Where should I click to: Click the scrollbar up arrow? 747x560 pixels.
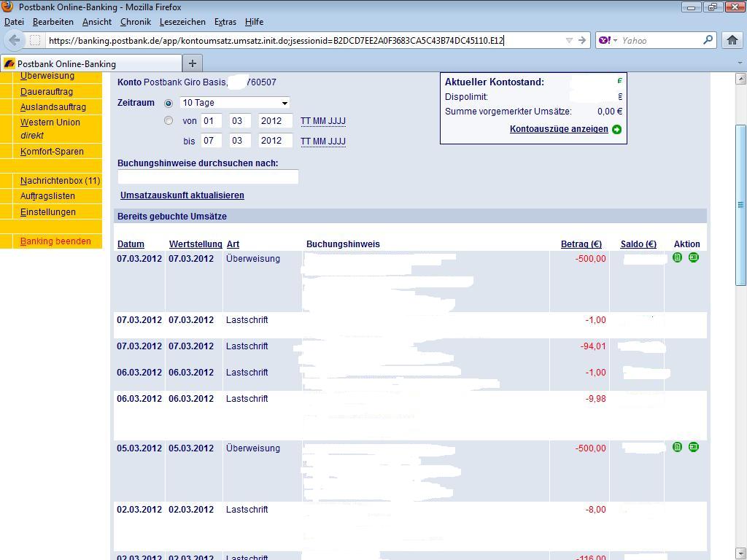tap(740, 79)
